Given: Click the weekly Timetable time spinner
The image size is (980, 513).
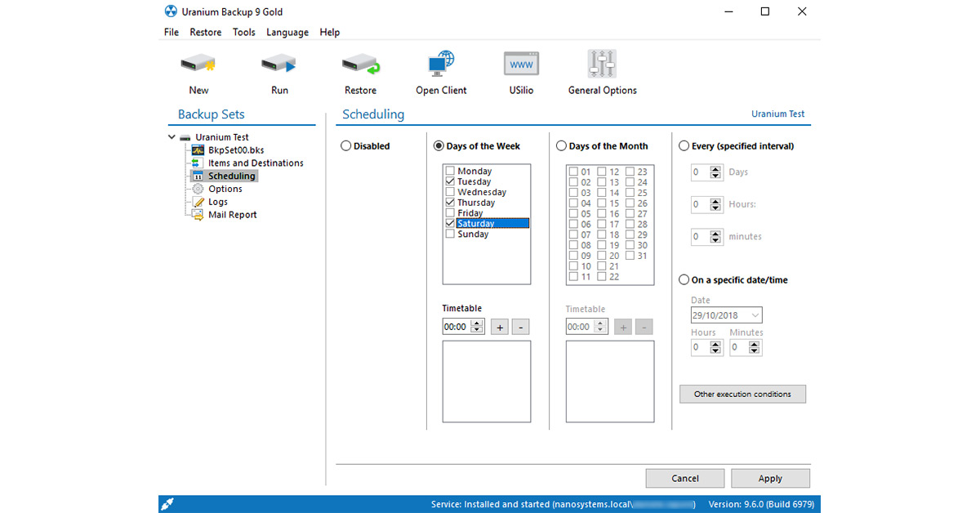Looking at the screenshot, I should (477, 327).
